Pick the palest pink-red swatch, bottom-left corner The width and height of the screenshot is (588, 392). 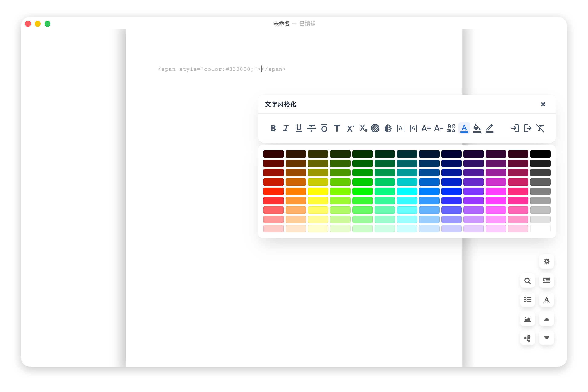(273, 229)
